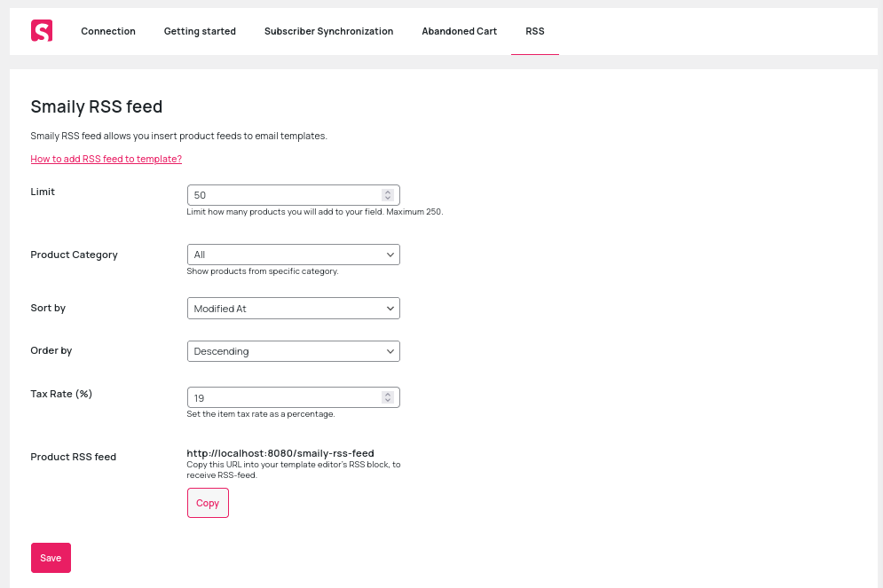Decrease the Limit value with down stepper
Viewport: 883px width, 588px height.
388,199
